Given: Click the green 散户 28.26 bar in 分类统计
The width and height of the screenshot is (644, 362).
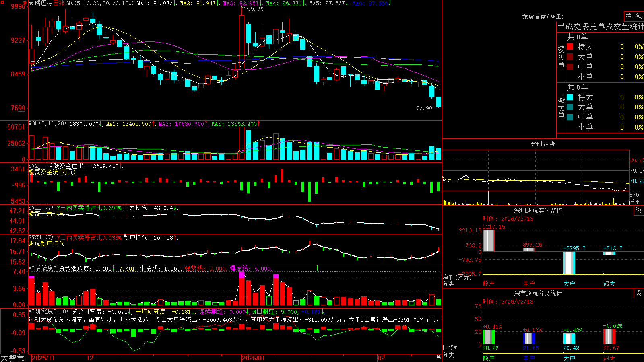Looking at the screenshot, I should (489, 337).
